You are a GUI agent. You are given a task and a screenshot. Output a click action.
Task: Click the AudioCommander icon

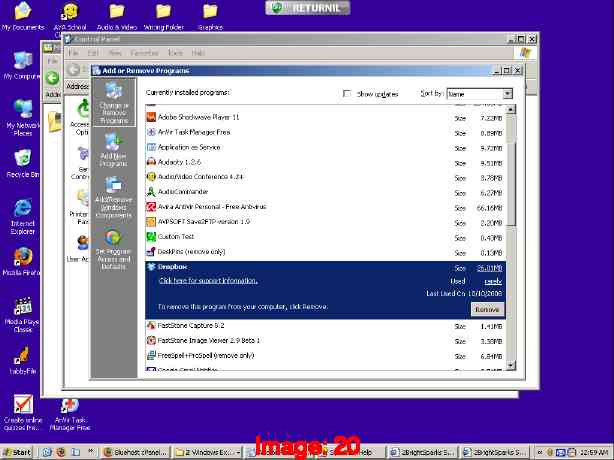click(x=151, y=192)
